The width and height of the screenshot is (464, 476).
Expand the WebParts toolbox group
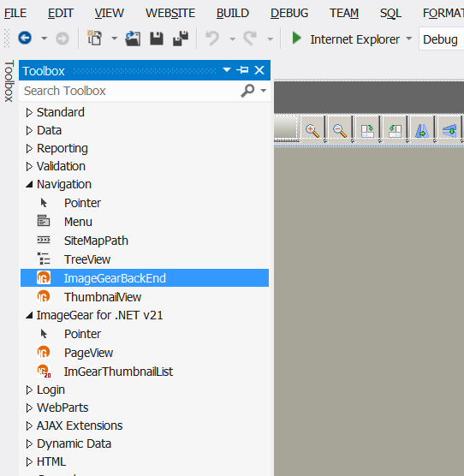pyautogui.click(x=29, y=408)
